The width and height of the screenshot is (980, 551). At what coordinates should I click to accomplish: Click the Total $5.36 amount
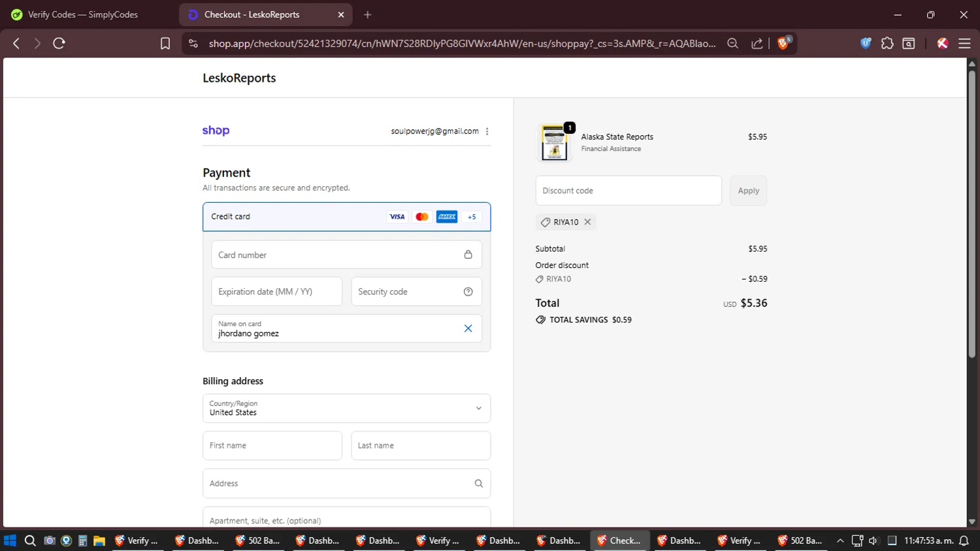click(x=754, y=303)
